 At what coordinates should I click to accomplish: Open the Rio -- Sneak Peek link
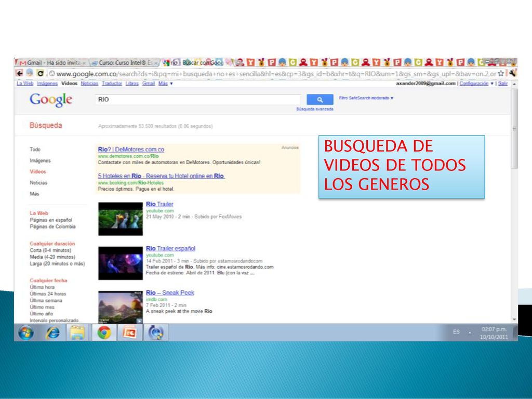click(170, 292)
